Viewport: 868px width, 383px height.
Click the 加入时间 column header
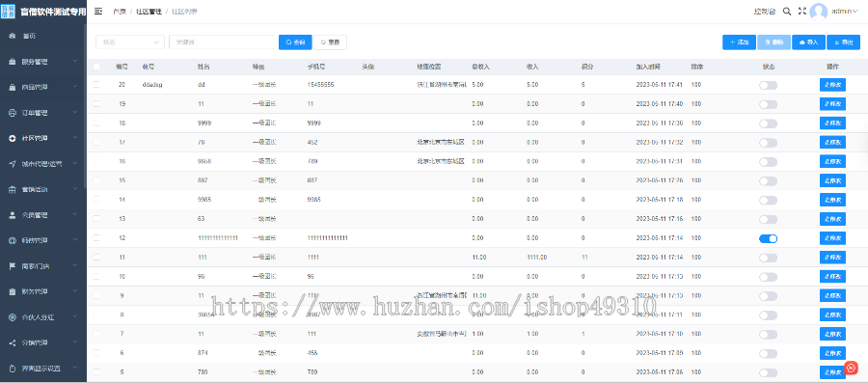tap(648, 67)
